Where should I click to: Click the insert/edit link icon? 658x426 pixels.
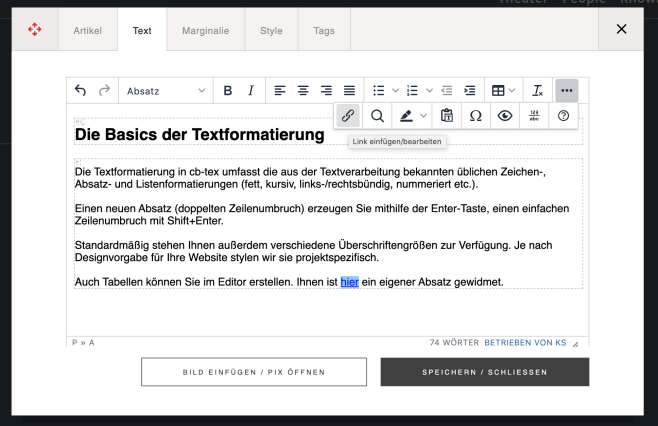(x=348, y=115)
